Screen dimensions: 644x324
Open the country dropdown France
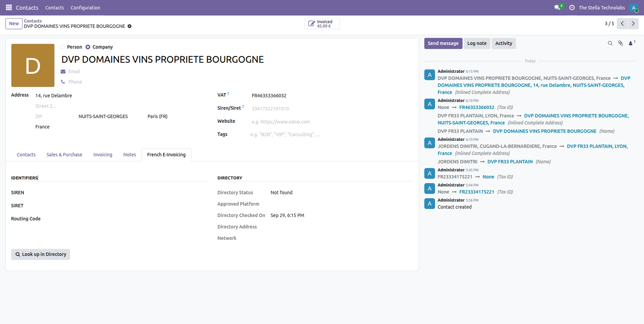point(121,127)
